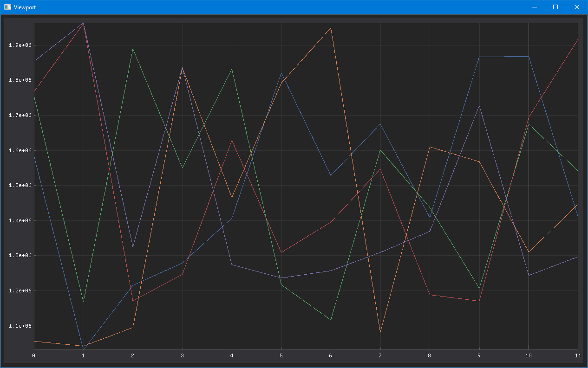The height and width of the screenshot is (368, 588).
Task: Click the red line's low point near x=9
Action: pyautogui.click(x=479, y=301)
